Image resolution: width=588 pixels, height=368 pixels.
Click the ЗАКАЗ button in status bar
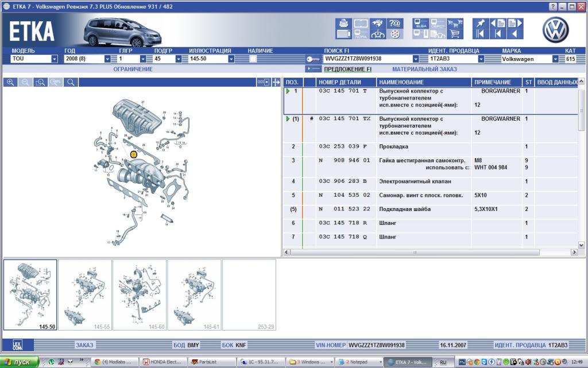[x=84, y=345]
